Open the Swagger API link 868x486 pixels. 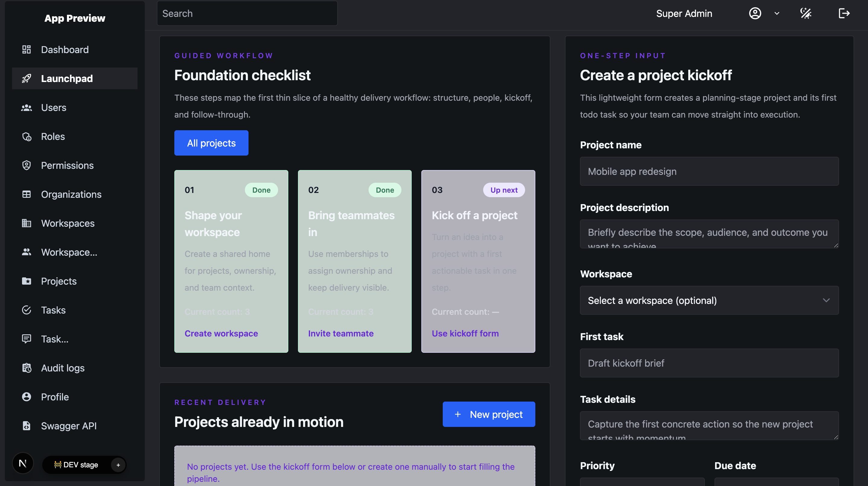pyautogui.click(x=74, y=426)
